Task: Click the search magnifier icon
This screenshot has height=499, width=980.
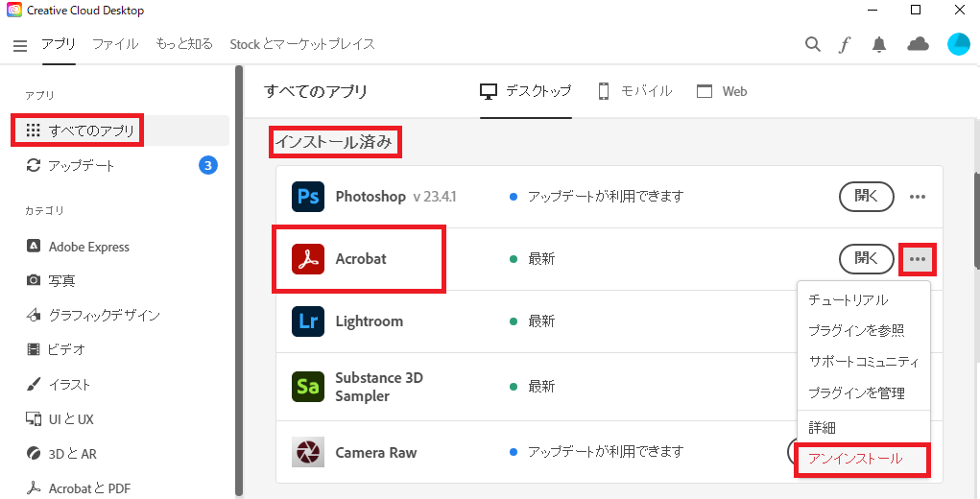Action: [x=812, y=44]
